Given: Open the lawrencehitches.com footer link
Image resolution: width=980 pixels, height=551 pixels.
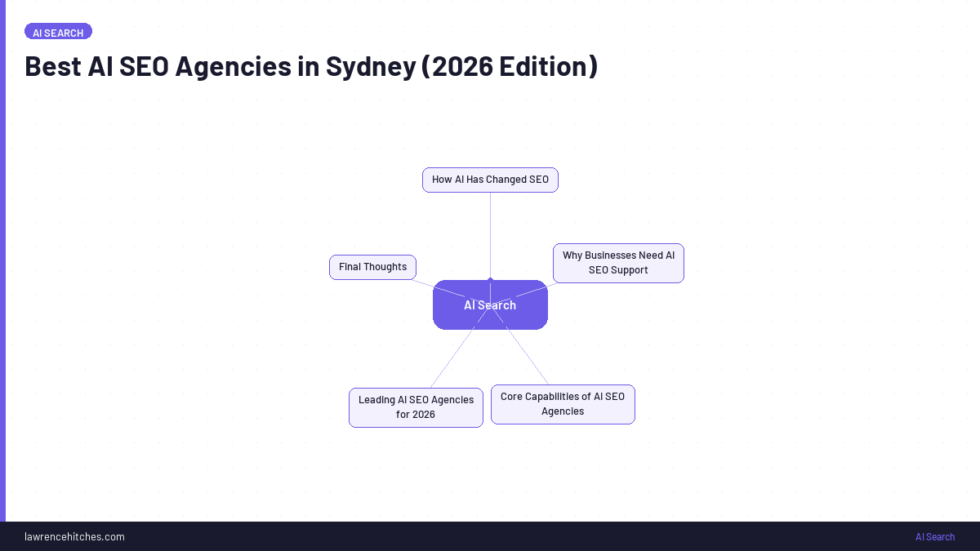Looking at the screenshot, I should (74, 536).
